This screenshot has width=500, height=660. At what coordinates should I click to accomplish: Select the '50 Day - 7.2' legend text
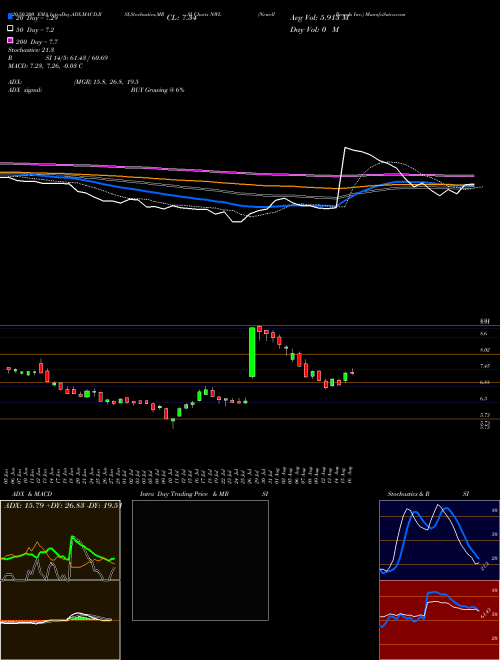[x=35, y=30]
